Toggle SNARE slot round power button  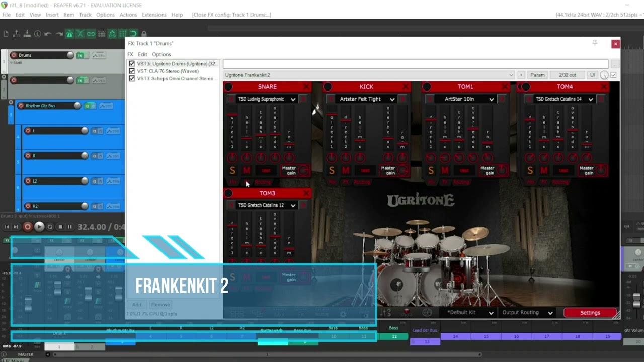(228, 87)
